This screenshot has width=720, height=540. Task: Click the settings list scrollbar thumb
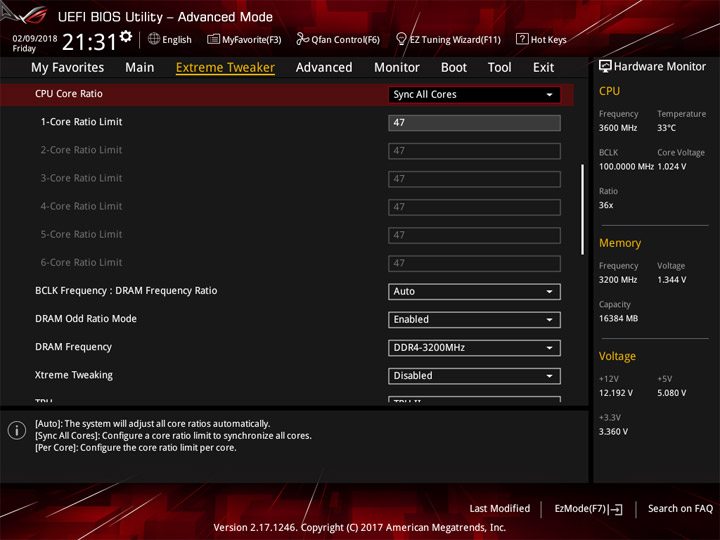click(x=582, y=209)
